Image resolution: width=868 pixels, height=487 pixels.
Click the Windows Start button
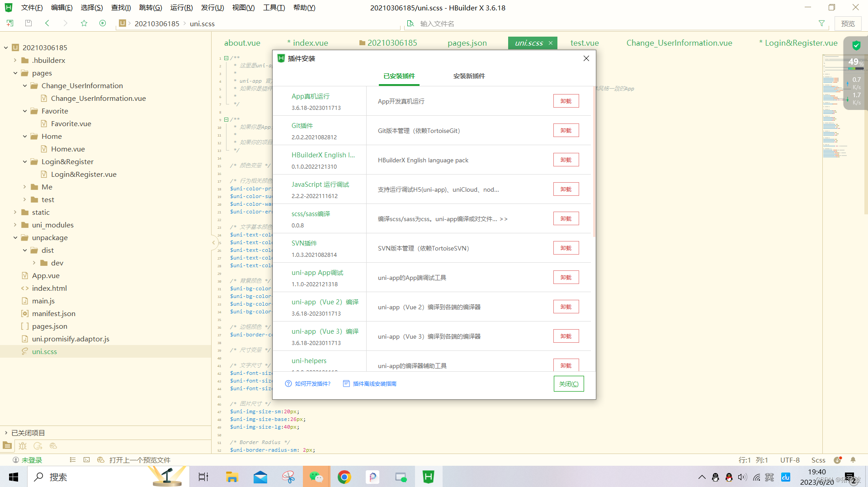pyautogui.click(x=14, y=477)
